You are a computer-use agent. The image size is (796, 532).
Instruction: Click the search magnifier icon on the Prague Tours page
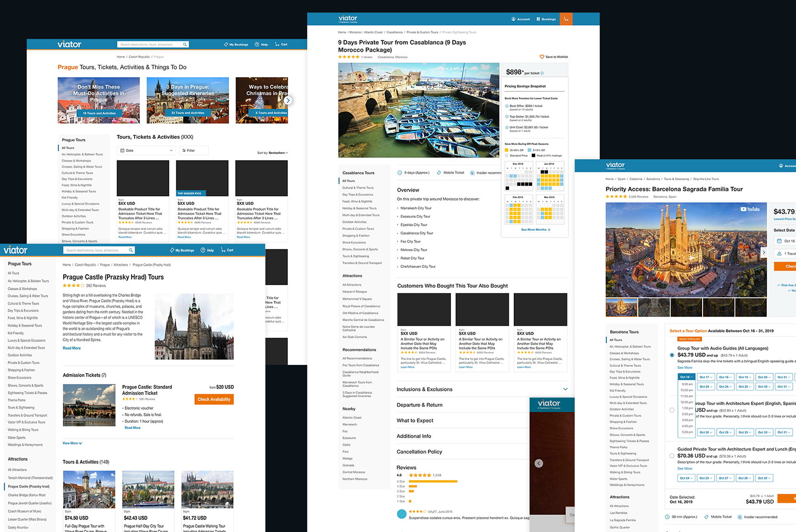pyautogui.click(x=185, y=45)
